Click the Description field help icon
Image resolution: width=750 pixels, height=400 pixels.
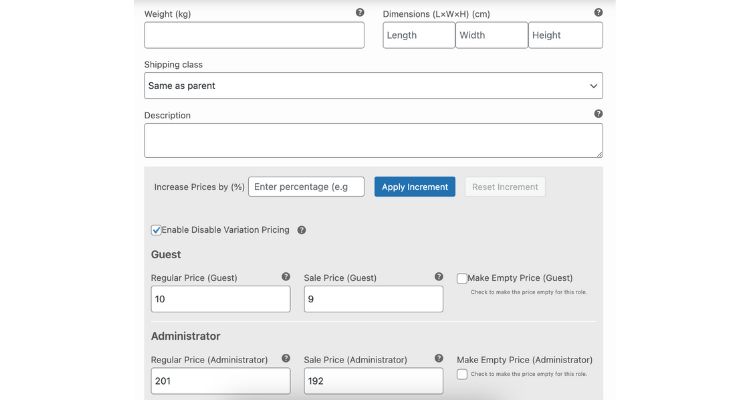pyautogui.click(x=598, y=114)
